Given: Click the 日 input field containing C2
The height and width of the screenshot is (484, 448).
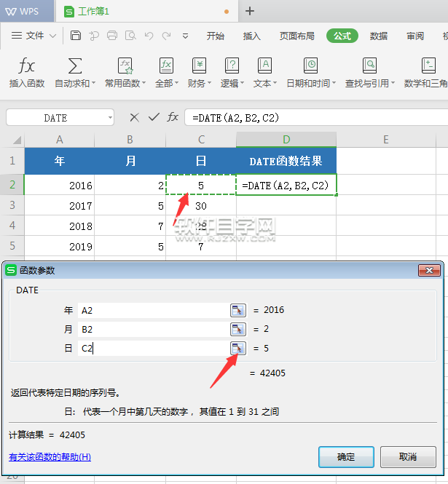Looking at the screenshot, I should [154, 349].
